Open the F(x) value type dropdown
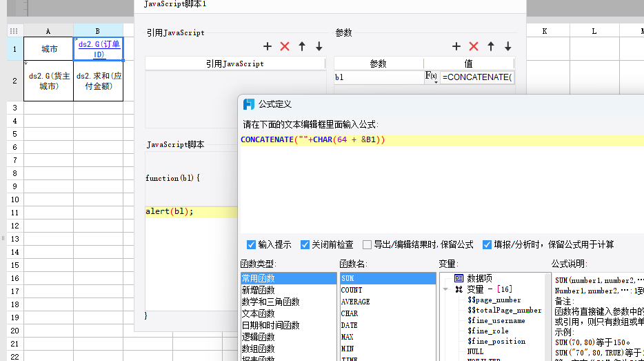This screenshot has height=361, width=644. (431, 77)
